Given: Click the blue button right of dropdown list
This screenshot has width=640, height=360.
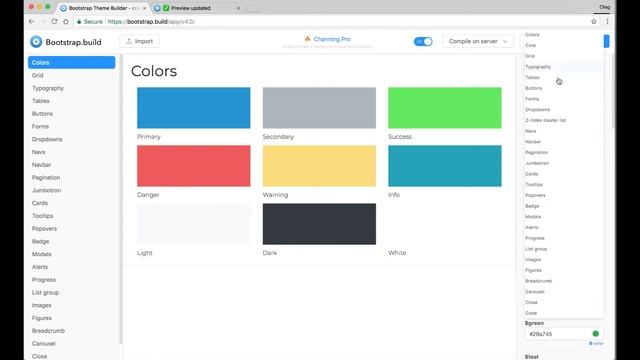Looking at the screenshot, I should 607,41.
